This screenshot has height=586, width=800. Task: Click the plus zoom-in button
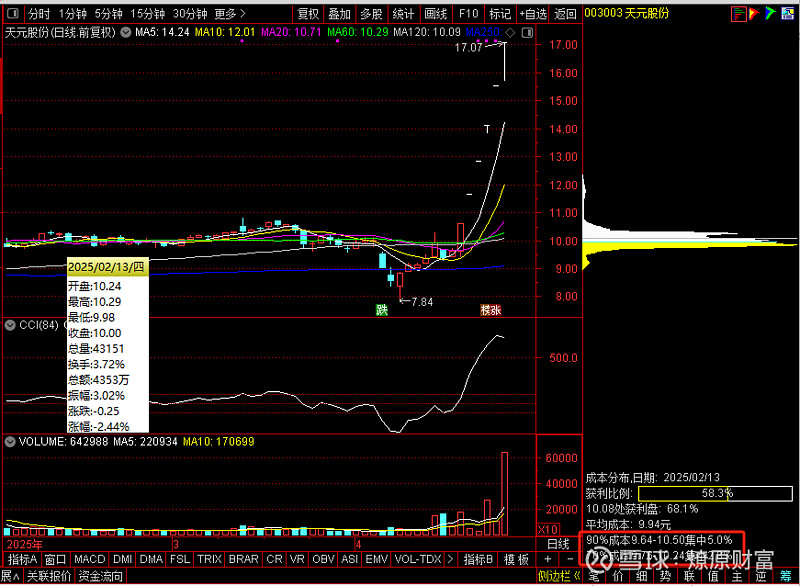tap(548, 559)
